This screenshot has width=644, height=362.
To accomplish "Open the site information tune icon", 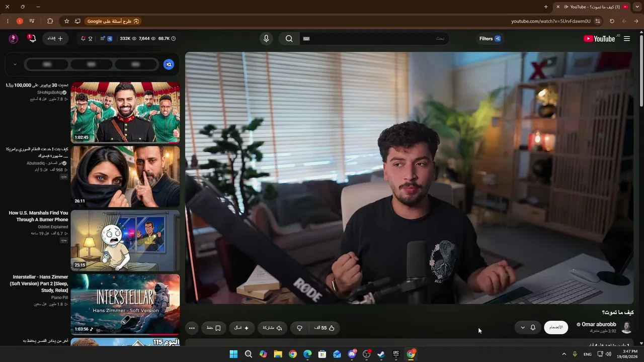I will point(598,21).
